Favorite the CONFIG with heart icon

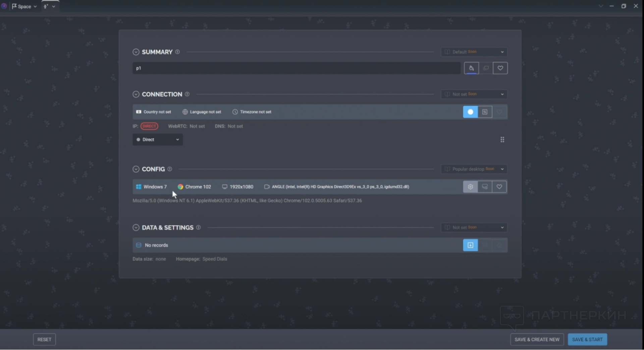click(x=499, y=187)
